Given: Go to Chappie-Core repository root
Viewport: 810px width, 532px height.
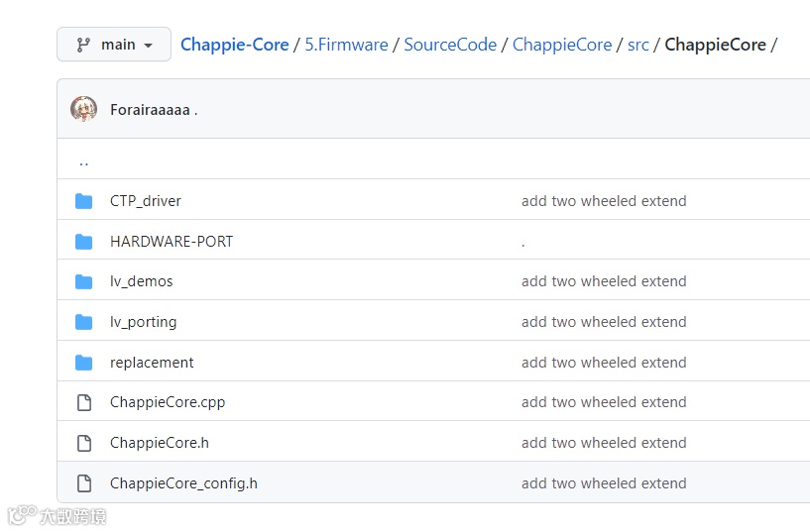Looking at the screenshot, I should (235, 45).
